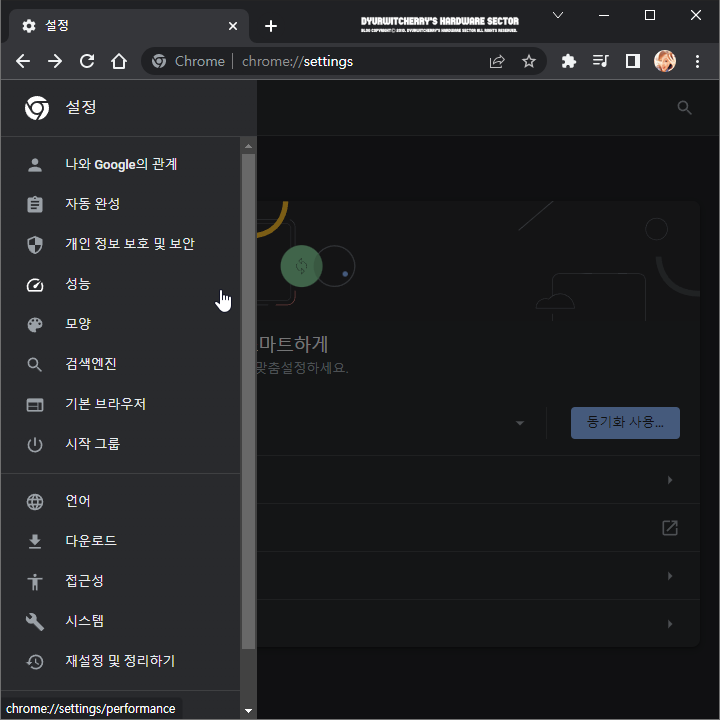Toggle the side panel icon
This screenshot has width=720, height=720.
point(633,61)
